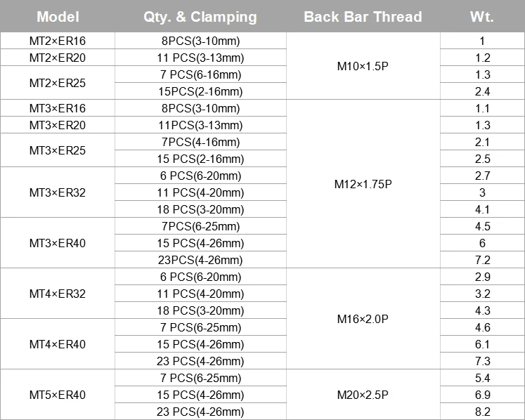Select the M20×2.5P thread cell
The width and height of the screenshot is (525, 420).
pos(363,395)
